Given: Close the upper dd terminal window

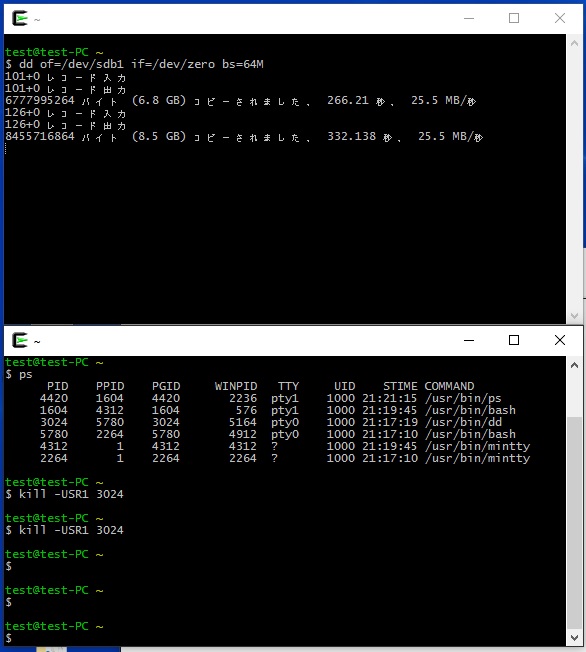Looking at the screenshot, I should tap(560, 18).
